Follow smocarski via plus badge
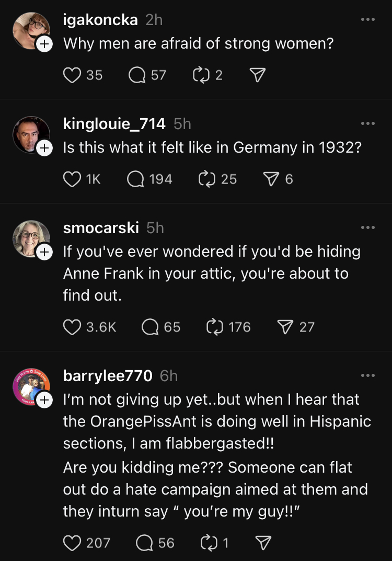 (x=44, y=253)
